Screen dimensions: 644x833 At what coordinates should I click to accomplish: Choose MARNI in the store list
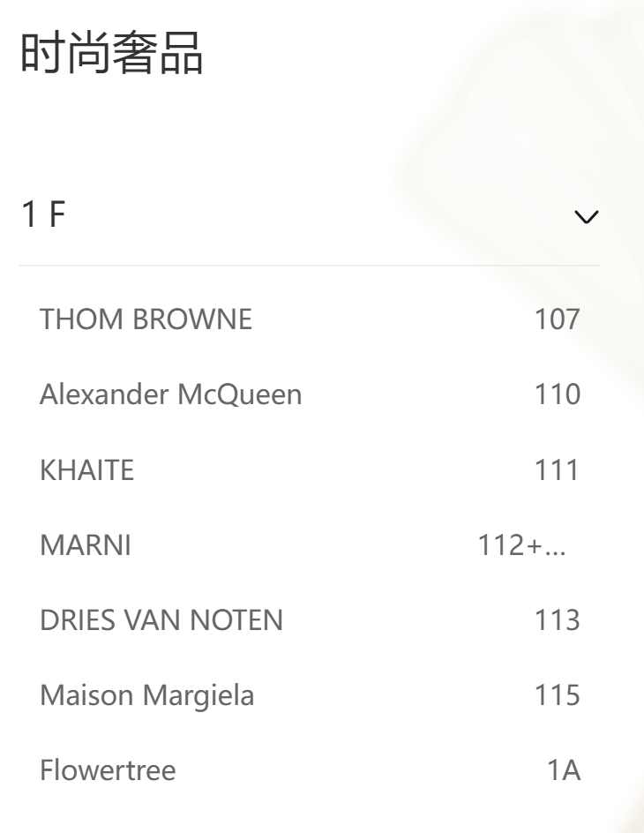[x=86, y=545]
